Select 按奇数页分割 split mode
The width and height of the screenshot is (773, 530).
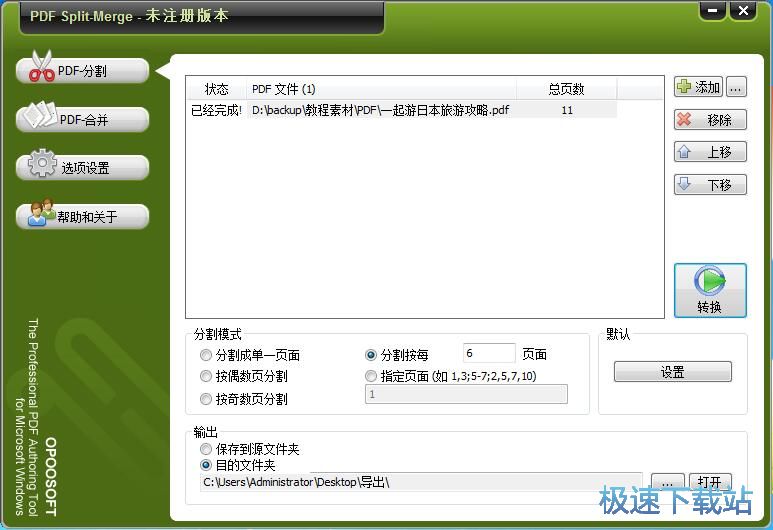coord(244,399)
